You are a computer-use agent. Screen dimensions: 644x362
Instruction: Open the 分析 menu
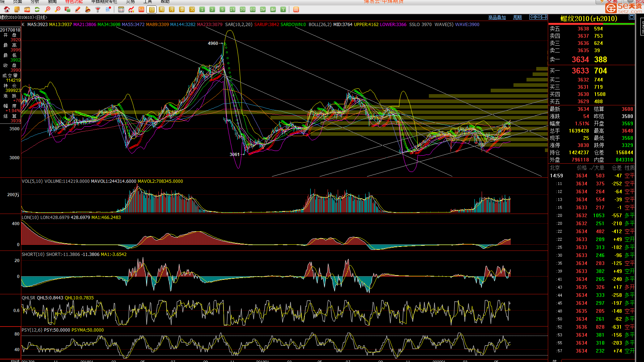[35, 2]
